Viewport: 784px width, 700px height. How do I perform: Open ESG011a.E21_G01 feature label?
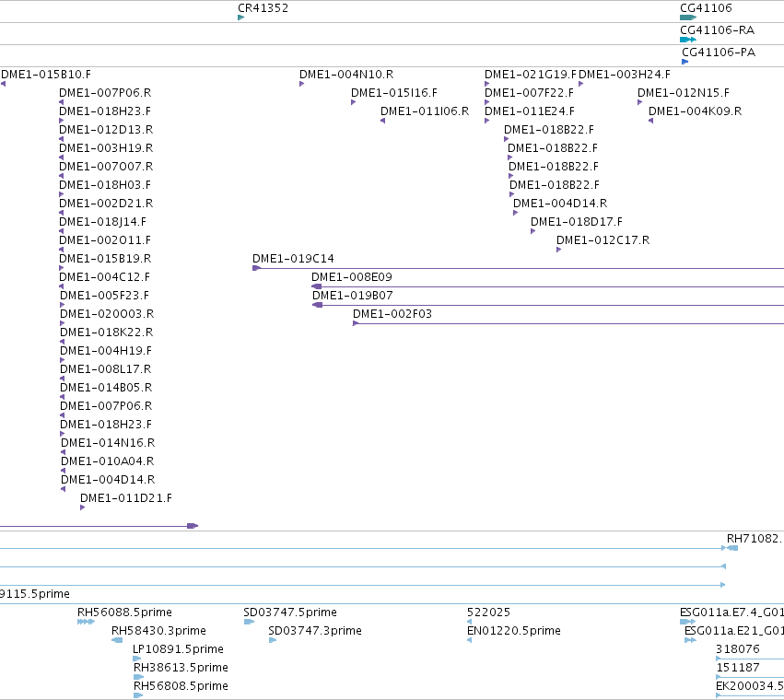pyautogui.click(x=733, y=631)
